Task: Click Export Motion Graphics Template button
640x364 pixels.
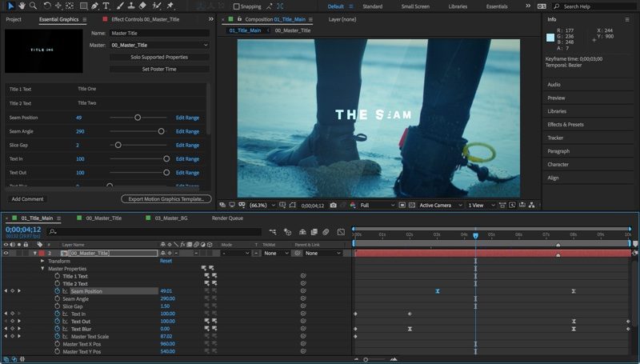Action: 166,198
